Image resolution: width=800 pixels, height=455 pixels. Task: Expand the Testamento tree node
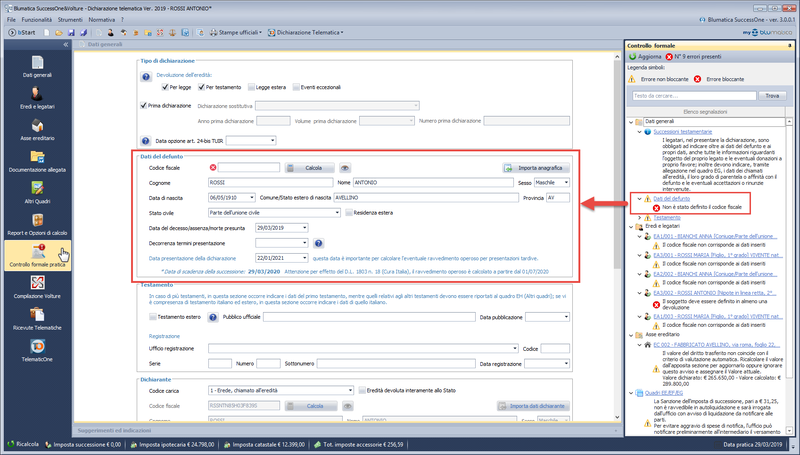(639, 218)
